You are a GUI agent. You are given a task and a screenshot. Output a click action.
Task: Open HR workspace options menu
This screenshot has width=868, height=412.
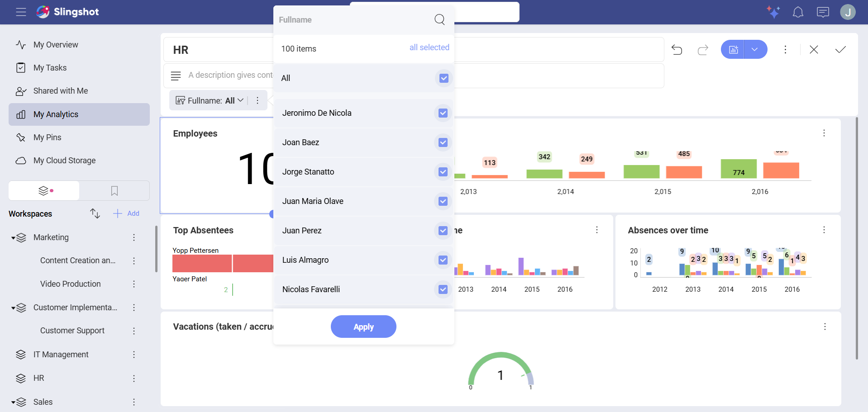click(134, 379)
